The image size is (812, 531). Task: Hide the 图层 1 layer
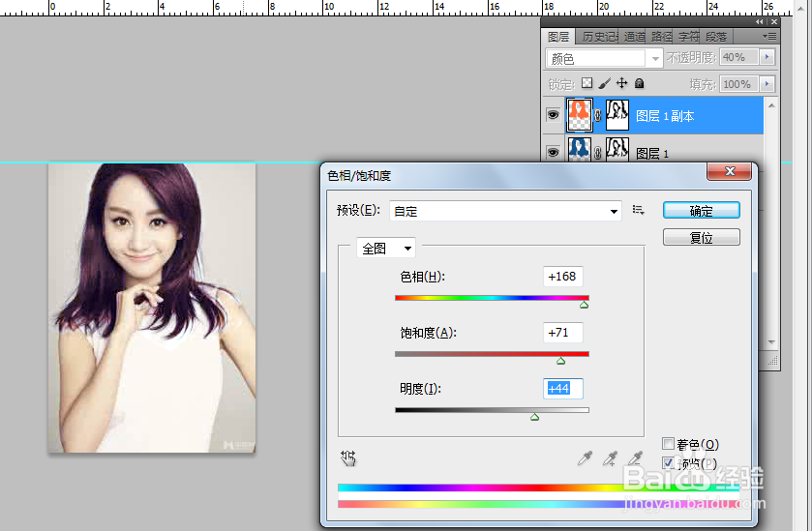553,152
